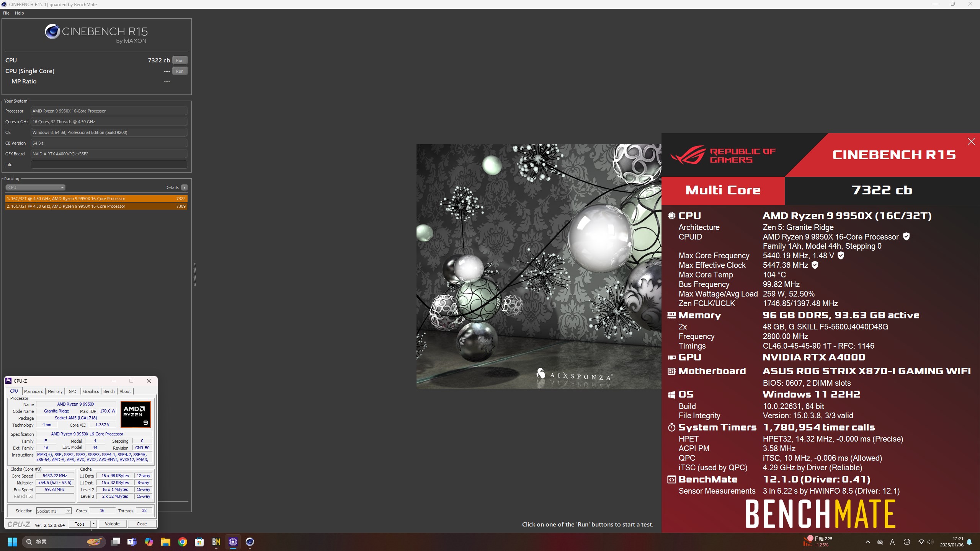Click the IME J tray icon
This screenshot has width=980, height=551.
pyautogui.click(x=907, y=542)
